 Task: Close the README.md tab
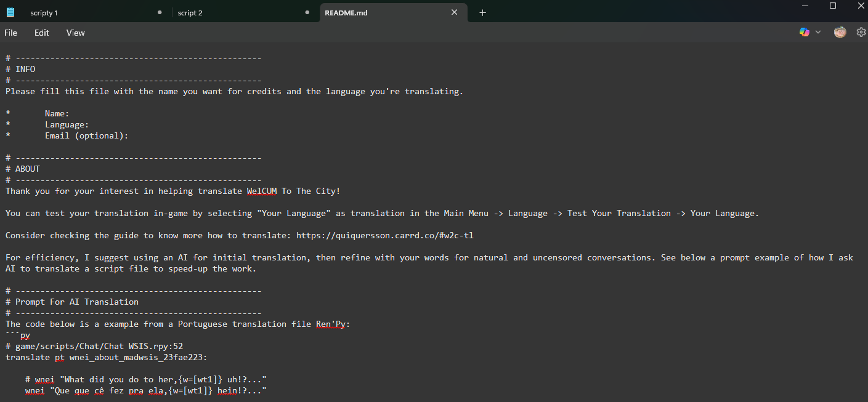tap(455, 12)
